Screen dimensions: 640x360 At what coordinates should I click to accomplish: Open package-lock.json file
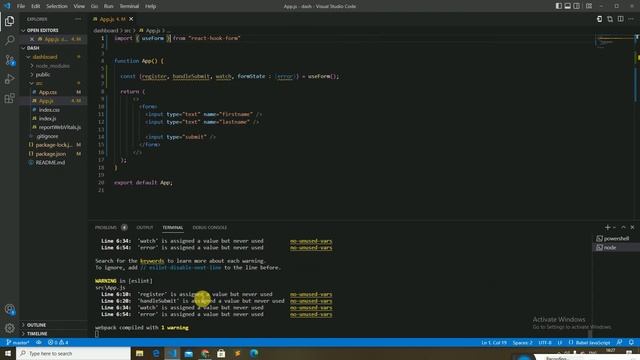pos(53,145)
